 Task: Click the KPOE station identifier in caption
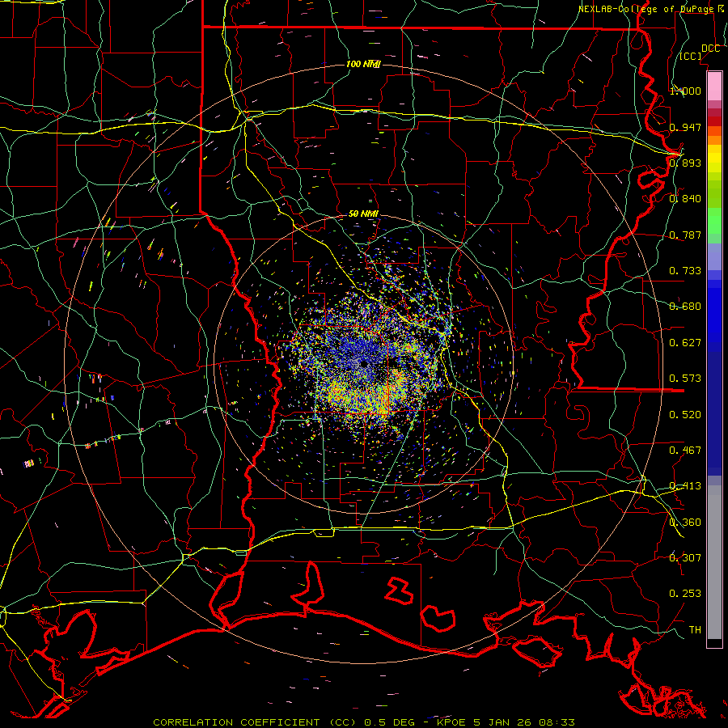(x=451, y=722)
